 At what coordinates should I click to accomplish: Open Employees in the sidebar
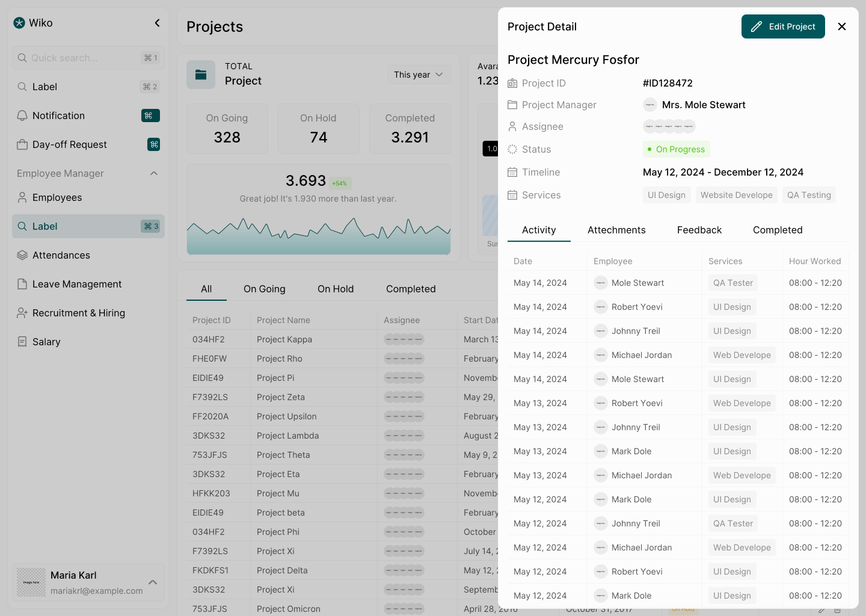pos(88,197)
